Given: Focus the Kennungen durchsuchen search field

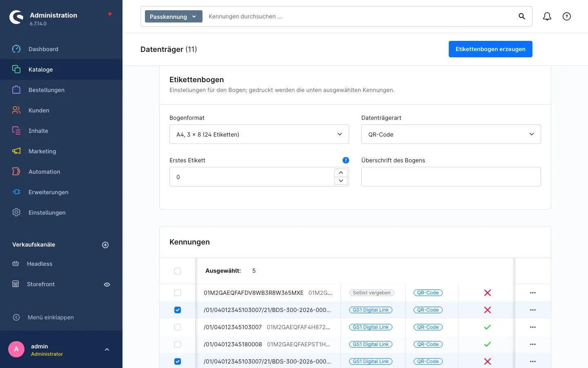Looking at the screenshot, I should 359,16.
